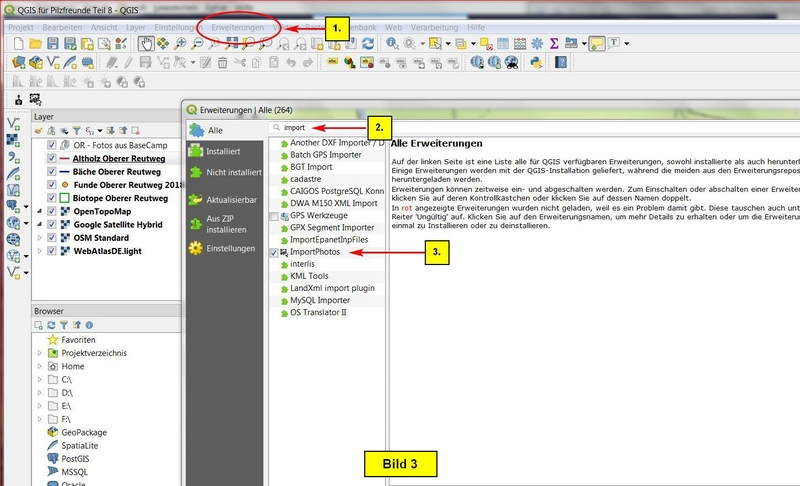Image resolution: width=800 pixels, height=486 pixels.
Task: Open the Projekt menu
Action: tap(21, 27)
